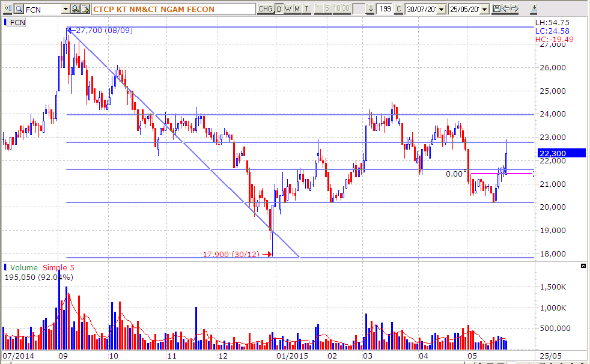
Task: Click the symbol search binoculars icon
Action: (76, 9)
